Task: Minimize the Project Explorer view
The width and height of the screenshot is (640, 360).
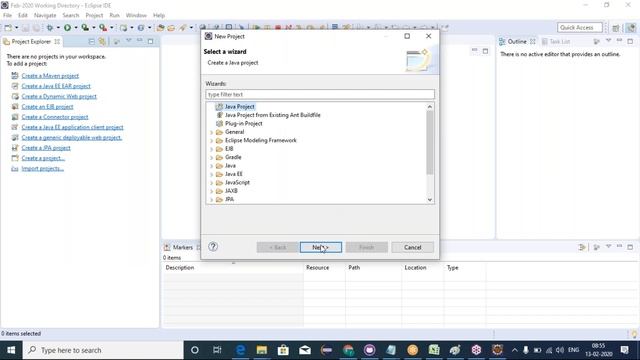Action: [x=140, y=41]
